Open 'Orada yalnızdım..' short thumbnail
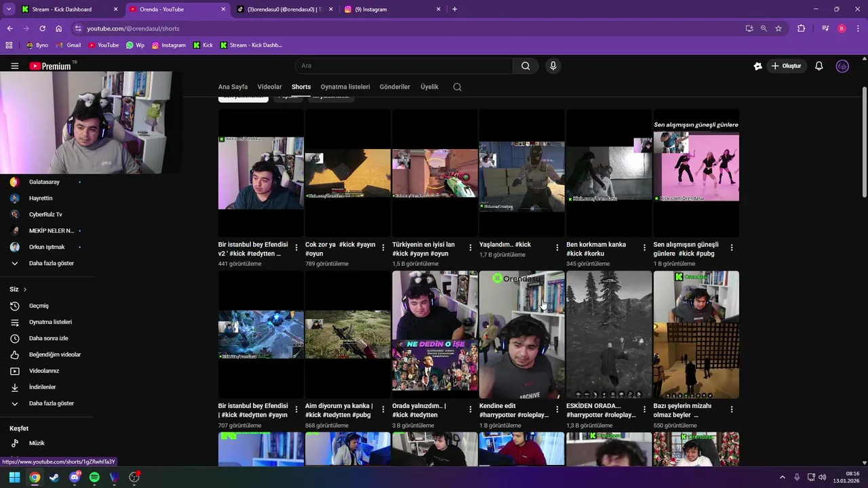 [435, 335]
